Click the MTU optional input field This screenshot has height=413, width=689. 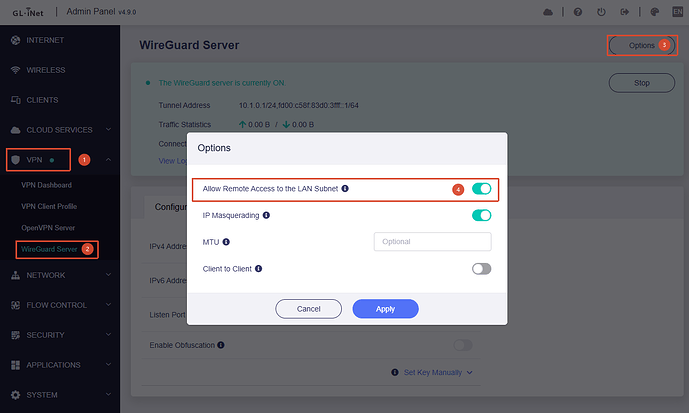click(x=432, y=242)
